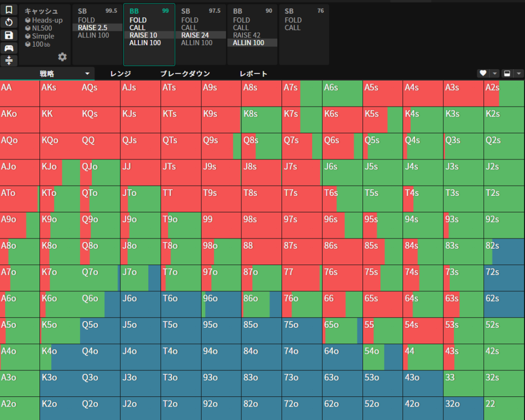
Task: Switch to the ブレークダウン tab
Action: 185,74
